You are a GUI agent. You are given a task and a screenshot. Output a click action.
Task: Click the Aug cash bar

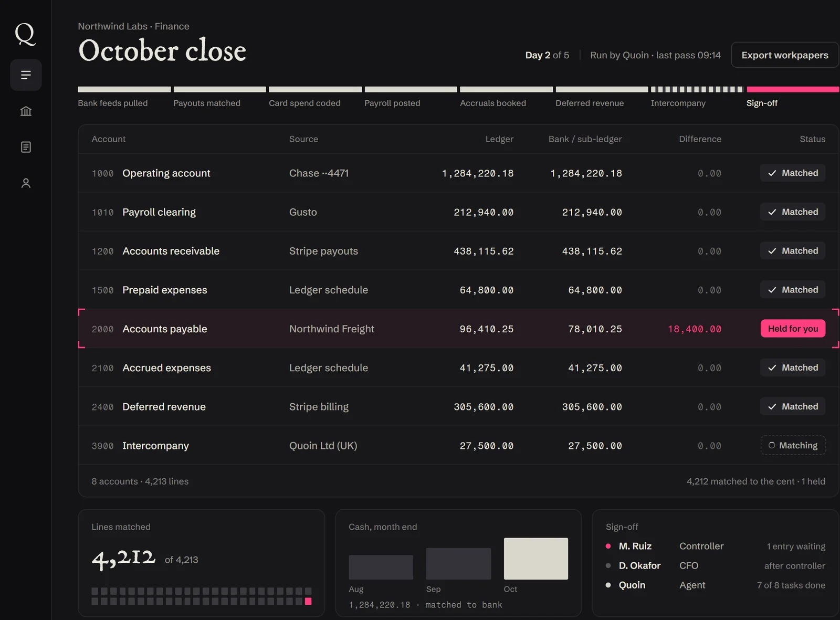(x=381, y=567)
